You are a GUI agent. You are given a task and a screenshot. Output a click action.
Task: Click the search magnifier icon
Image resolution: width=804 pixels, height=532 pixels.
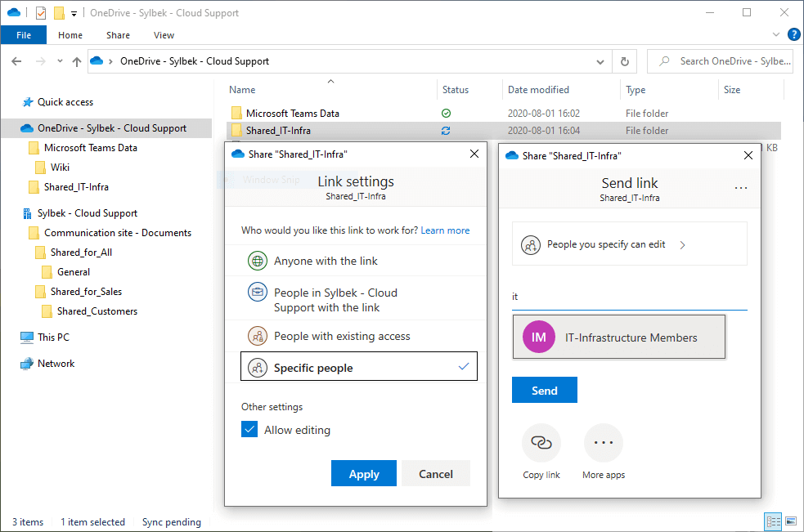(x=664, y=61)
